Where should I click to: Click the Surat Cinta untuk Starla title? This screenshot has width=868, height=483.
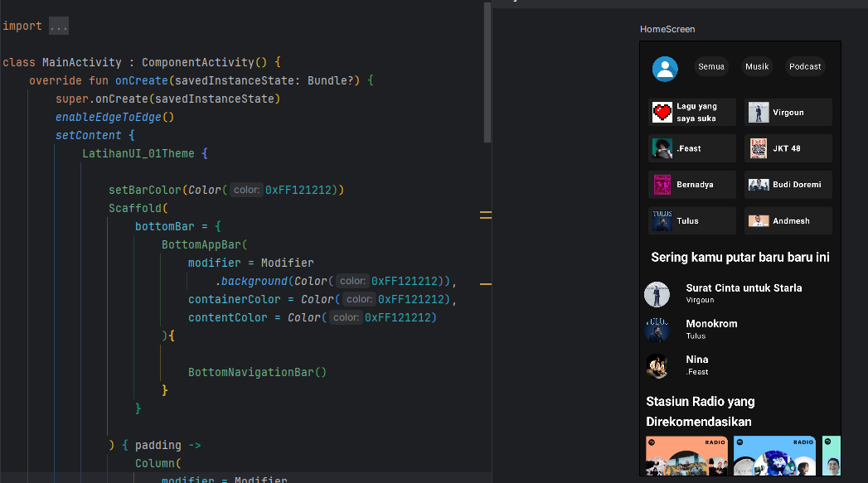744,288
